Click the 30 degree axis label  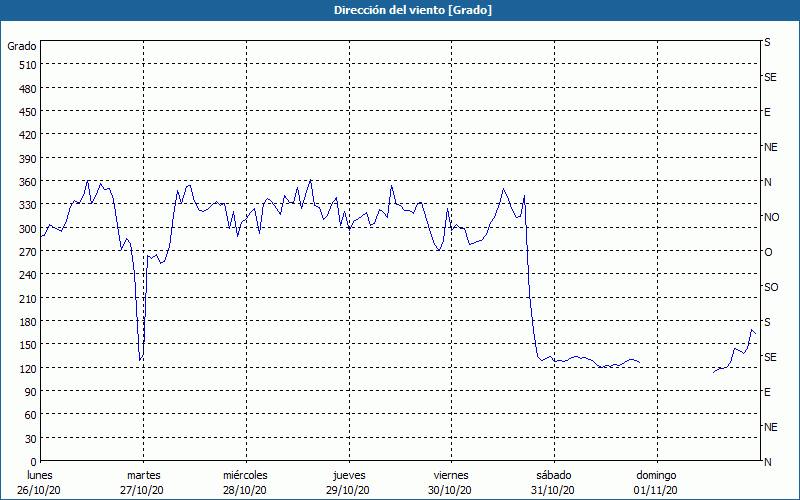[31, 439]
